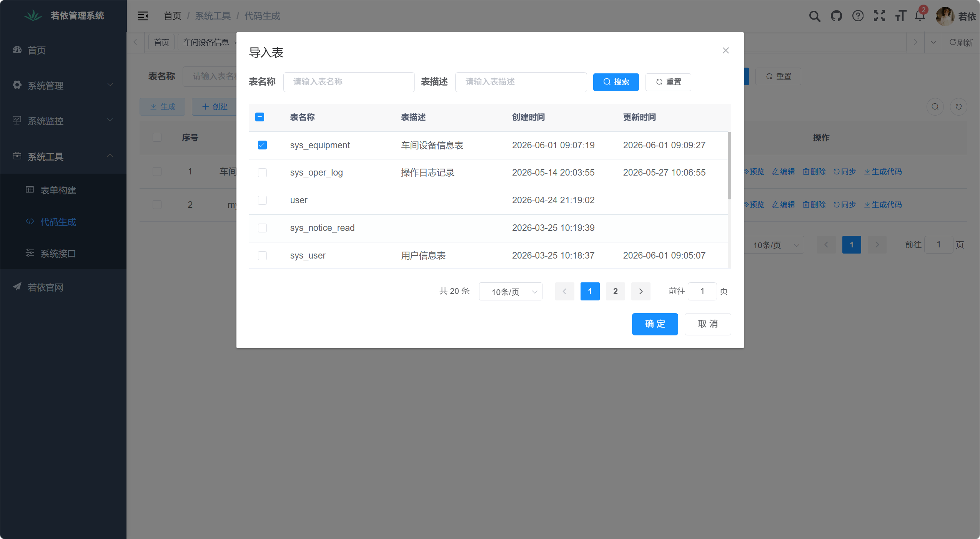980x539 pixels.
Task: Go to previous page in dialog
Action: tap(564, 292)
